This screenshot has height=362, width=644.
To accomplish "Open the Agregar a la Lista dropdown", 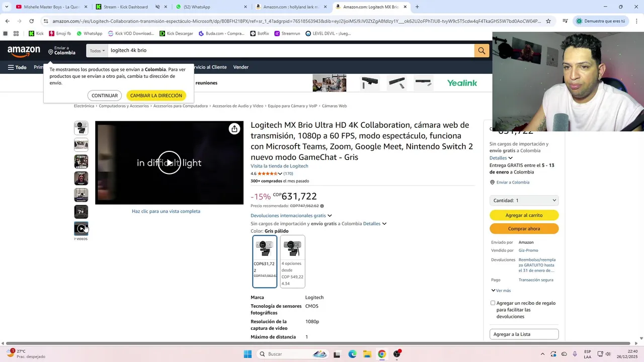I will [x=524, y=334].
